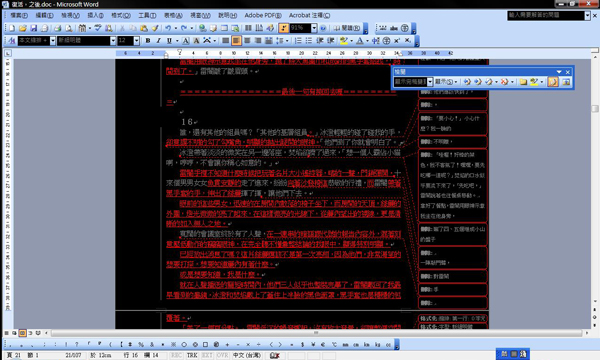Toggle the highlighted show/hide marks button beside zoom
This screenshot has height=360, width=600.
[x=284, y=28]
